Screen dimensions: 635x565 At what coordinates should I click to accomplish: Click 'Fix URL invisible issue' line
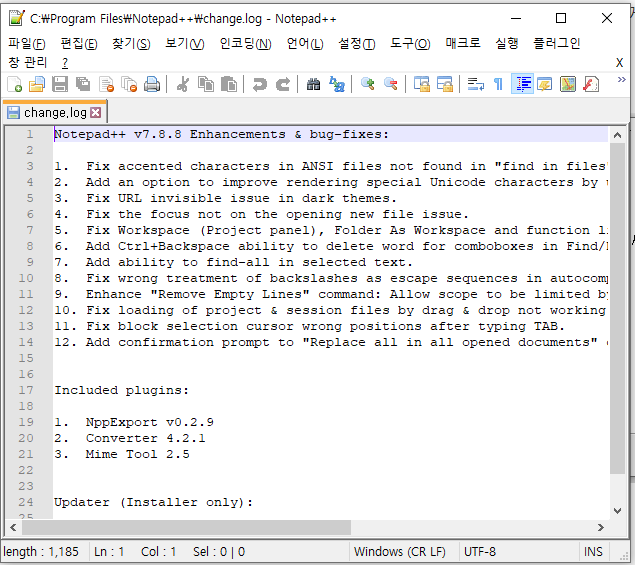[225, 198]
